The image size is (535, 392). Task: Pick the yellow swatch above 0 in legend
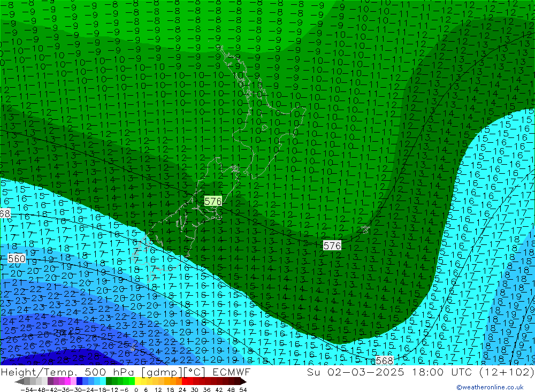tap(137, 381)
